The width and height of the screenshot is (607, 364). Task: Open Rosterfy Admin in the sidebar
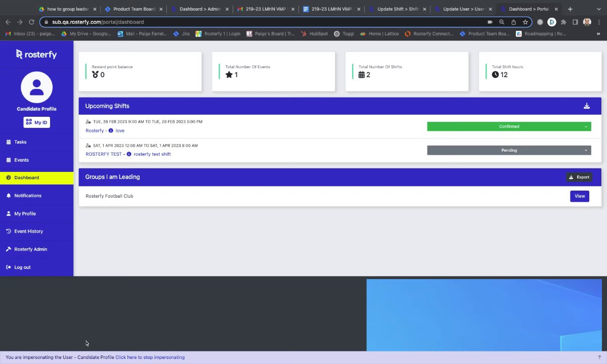(36, 249)
